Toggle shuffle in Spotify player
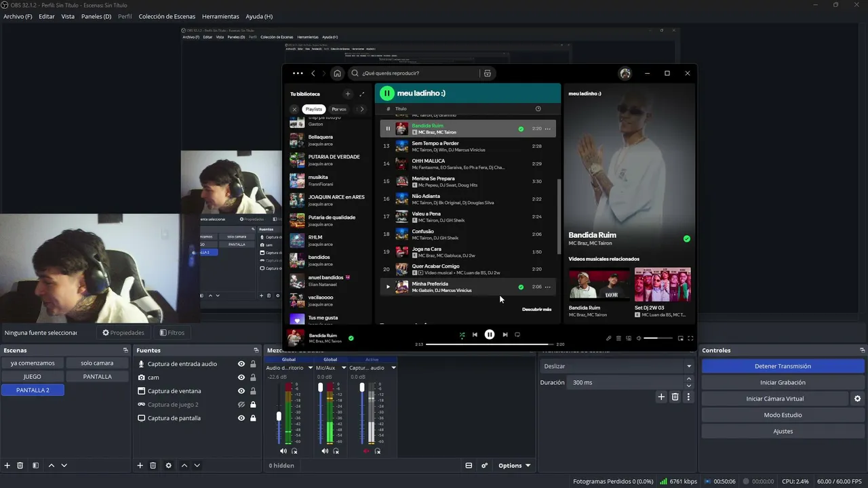868x488 pixels. 462,335
